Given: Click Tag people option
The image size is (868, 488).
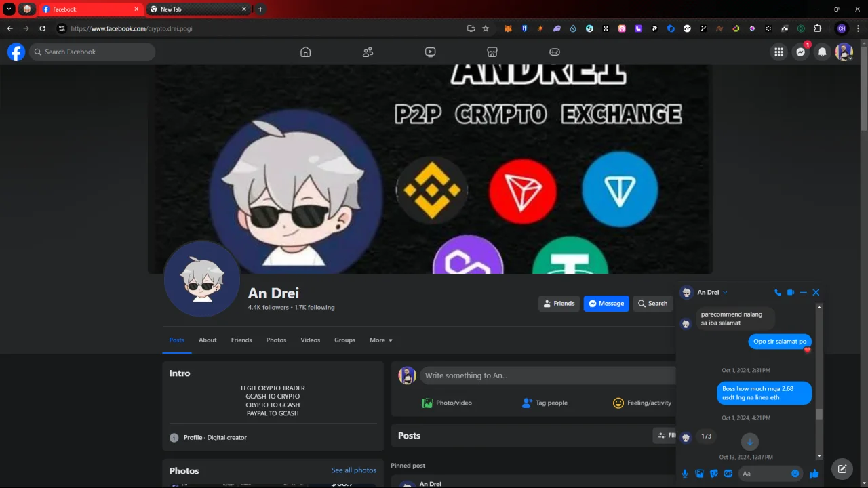Looking at the screenshot, I should (x=545, y=403).
